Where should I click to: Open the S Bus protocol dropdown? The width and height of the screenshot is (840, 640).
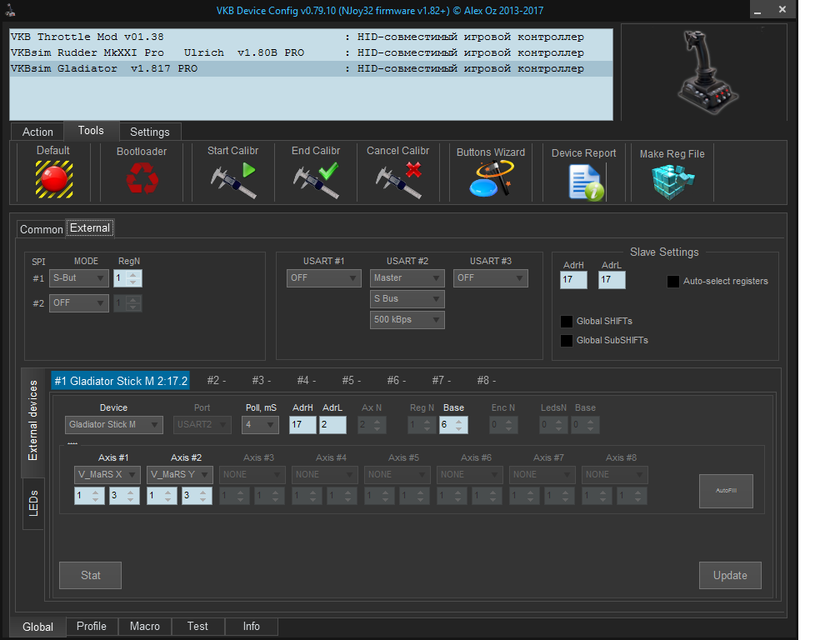coord(407,299)
